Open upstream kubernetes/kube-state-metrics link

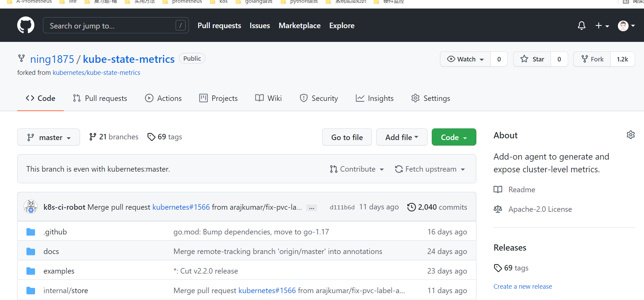pyautogui.click(x=97, y=72)
